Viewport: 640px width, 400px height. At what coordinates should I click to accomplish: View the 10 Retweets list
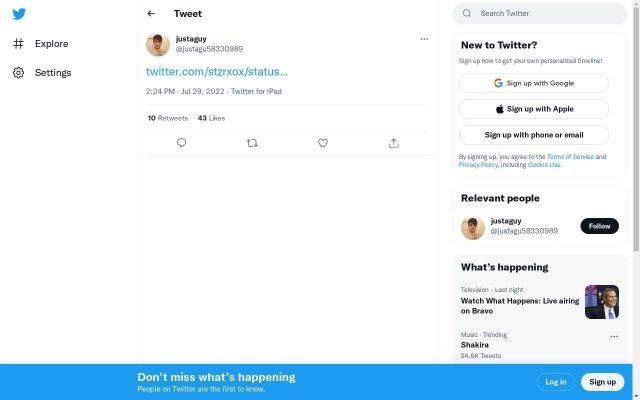(x=168, y=118)
